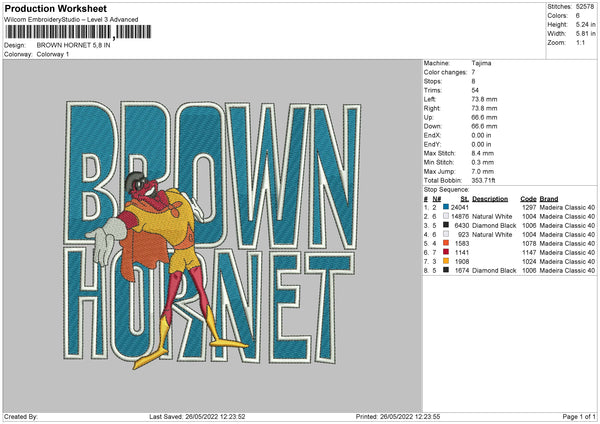The height and width of the screenshot is (424, 600).
Task: Click the 'Last Saved: 26/05/2022 12:23:52' footer text
Action: coord(197,416)
